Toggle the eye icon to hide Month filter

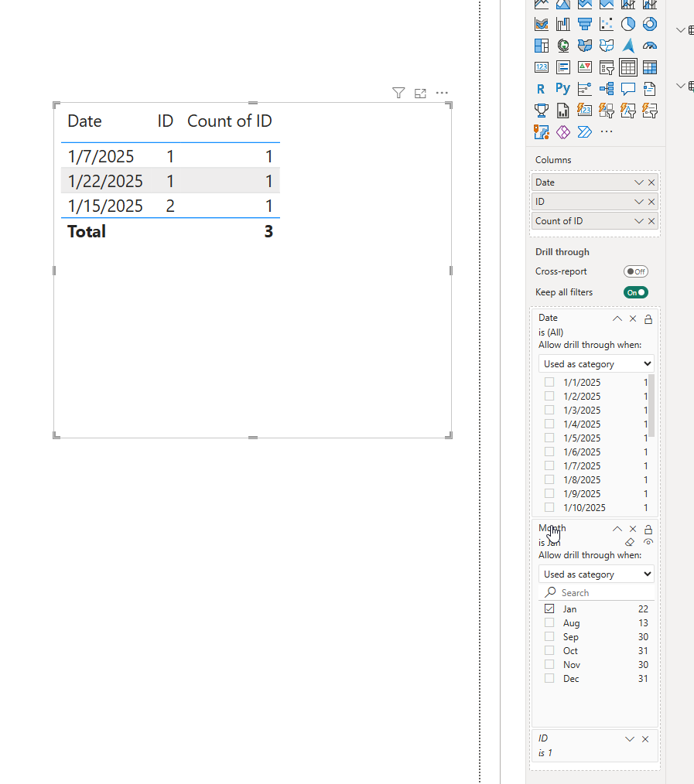[648, 542]
